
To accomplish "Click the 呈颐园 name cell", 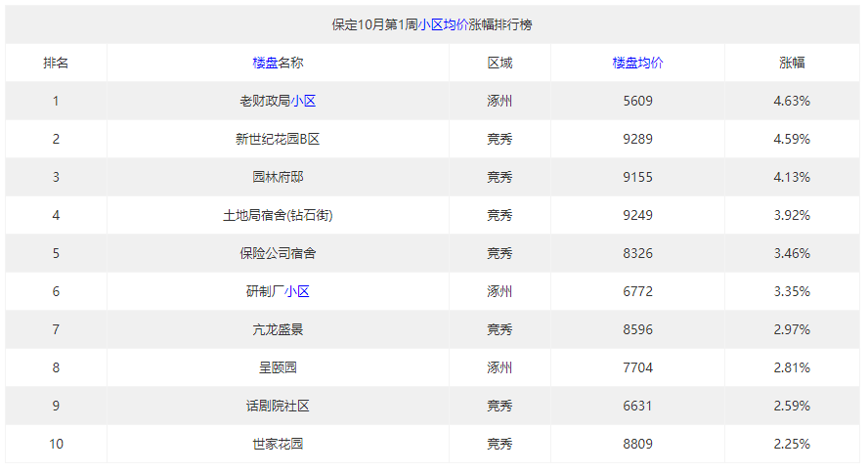I will (x=278, y=368).
